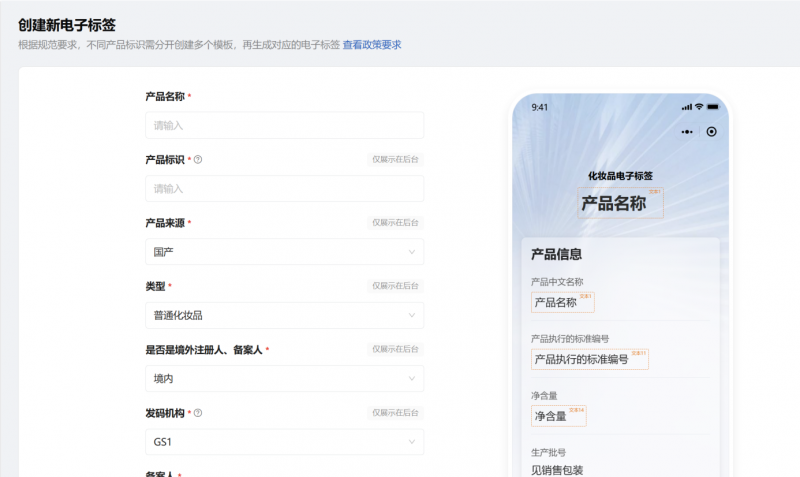Click the help icon beside 产品标识
Image resolution: width=800 pixels, height=477 pixels.
198,160
